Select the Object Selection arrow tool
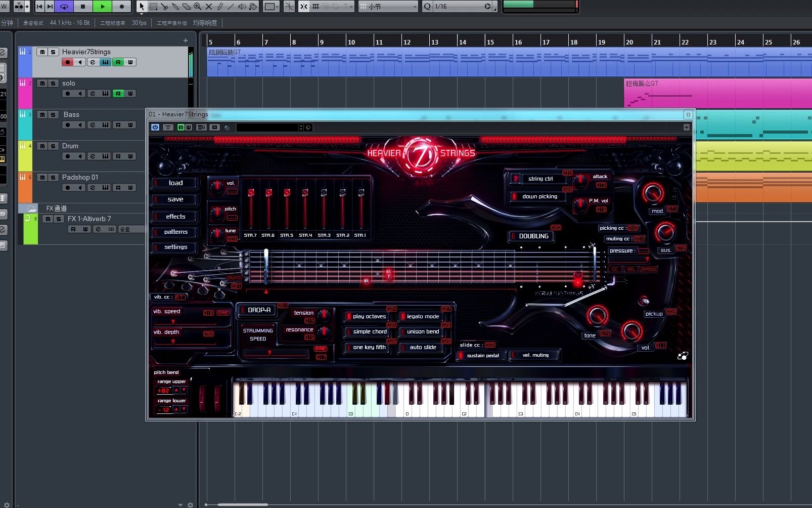 [142, 6]
